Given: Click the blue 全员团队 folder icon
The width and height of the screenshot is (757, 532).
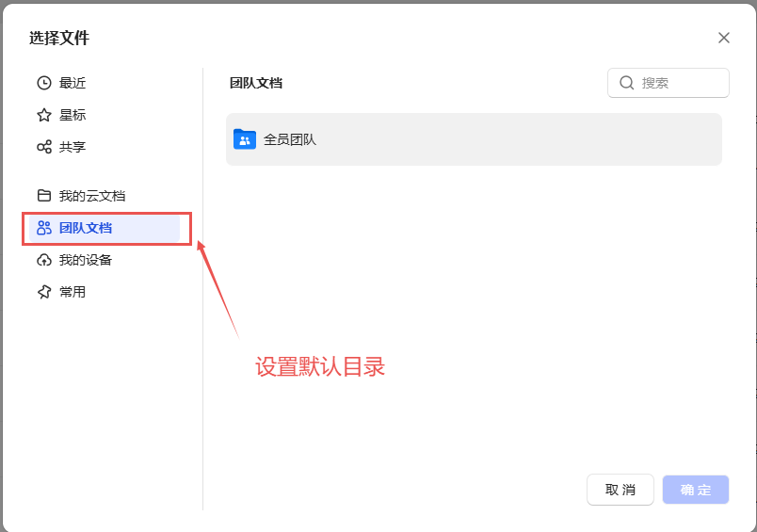Looking at the screenshot, I should point(245,139).
